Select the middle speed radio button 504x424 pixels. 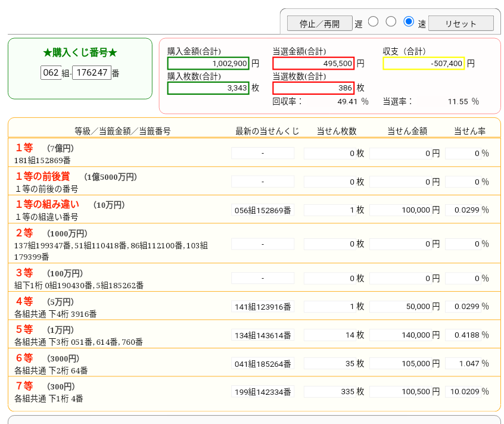391,21
